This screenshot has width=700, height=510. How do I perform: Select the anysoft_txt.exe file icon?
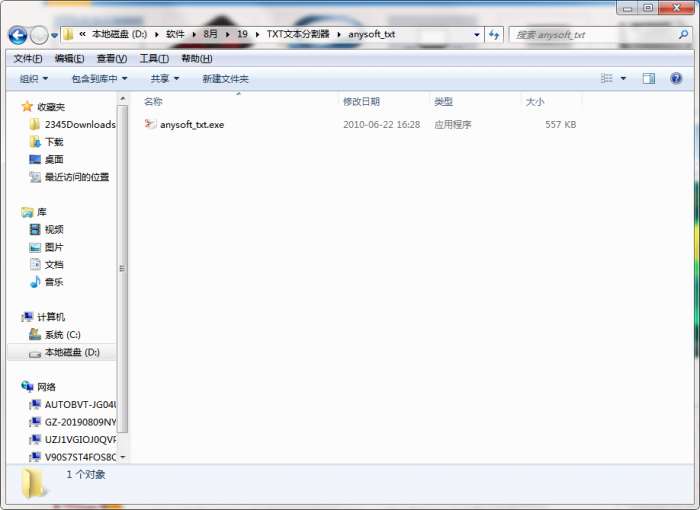coord(150,124)
